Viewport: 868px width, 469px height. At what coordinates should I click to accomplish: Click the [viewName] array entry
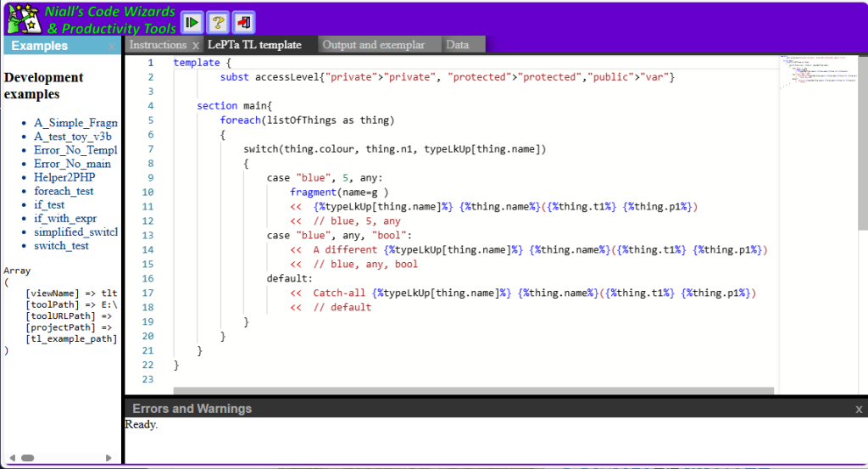coord(71,293)
